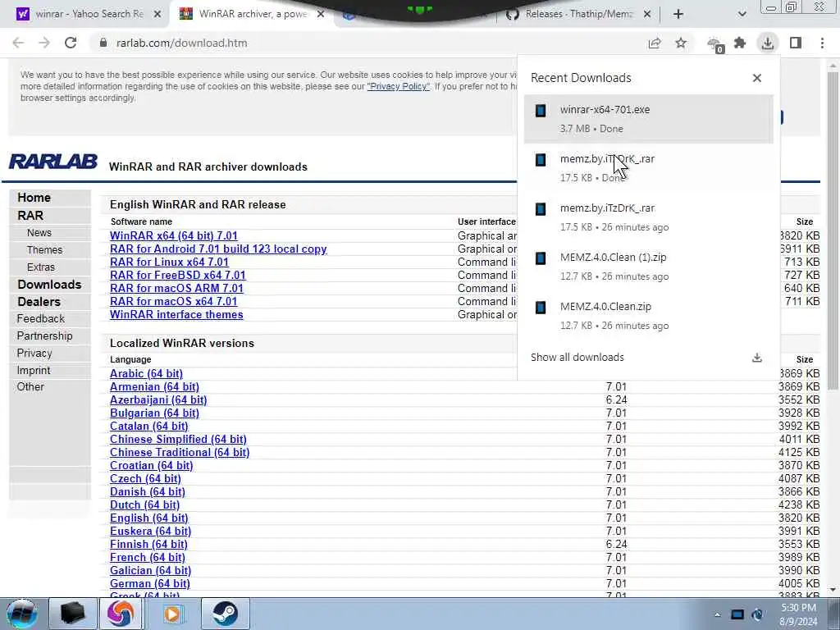Click RAR for FreeBSD x64 7.01 link

tap(178, 276)
